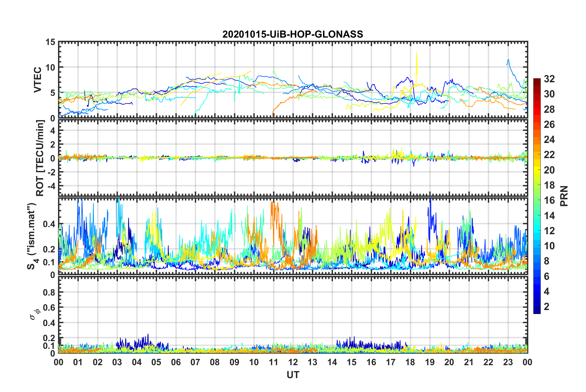
Task: Click the plot title 20201015-UiB-HOP-GLONASS
Action: (293, 34)
